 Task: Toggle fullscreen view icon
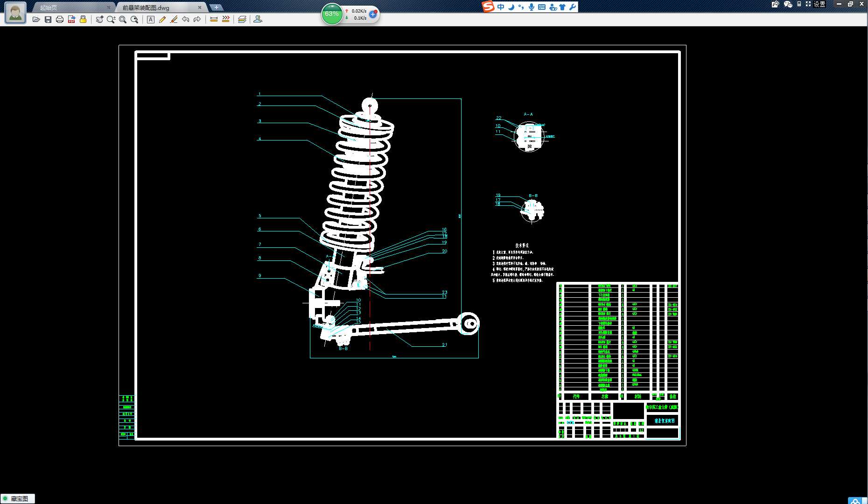pos(808,4)
